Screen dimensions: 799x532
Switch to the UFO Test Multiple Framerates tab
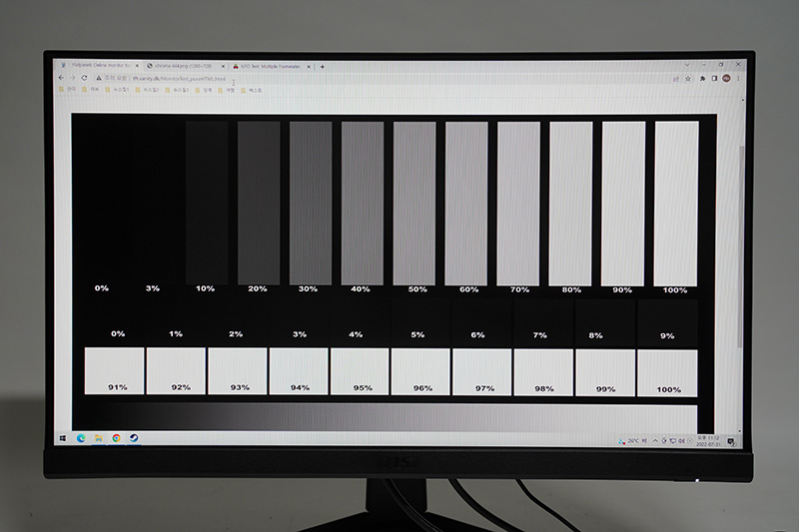[270, 67]
